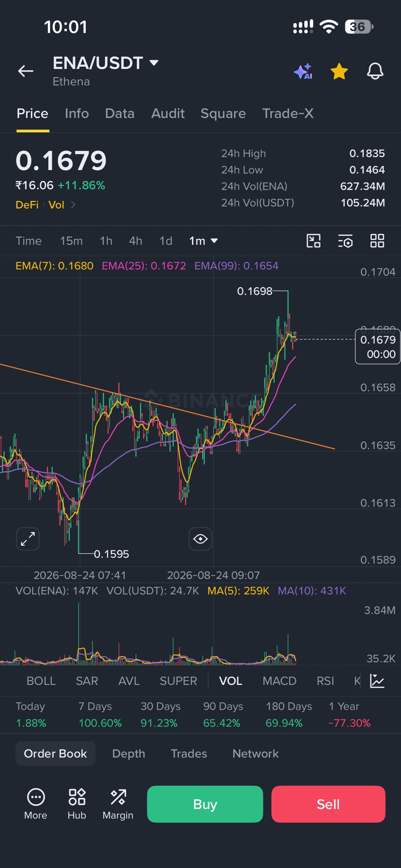The image size is (401, 868).
Task: Tap the EMA(25) indicator label
Action: pyautogui.click(x=144, y=266)
